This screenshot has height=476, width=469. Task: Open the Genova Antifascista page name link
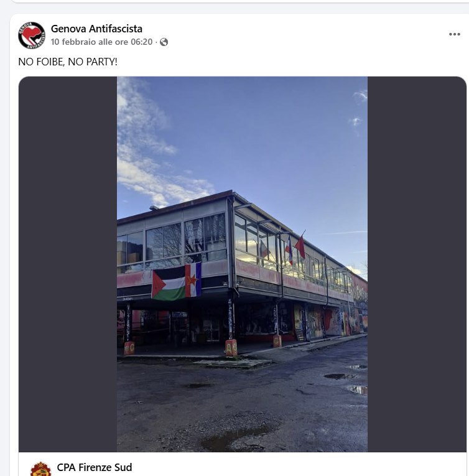click(96, 29)
